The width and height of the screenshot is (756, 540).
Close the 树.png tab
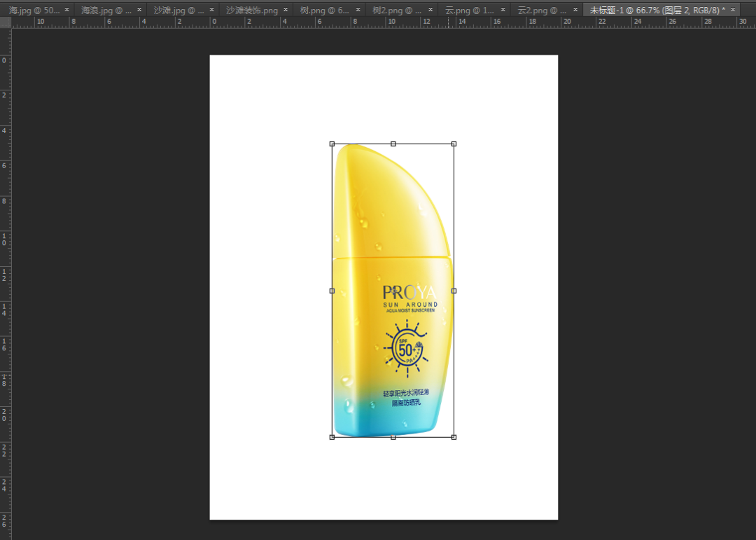(358, 10)
